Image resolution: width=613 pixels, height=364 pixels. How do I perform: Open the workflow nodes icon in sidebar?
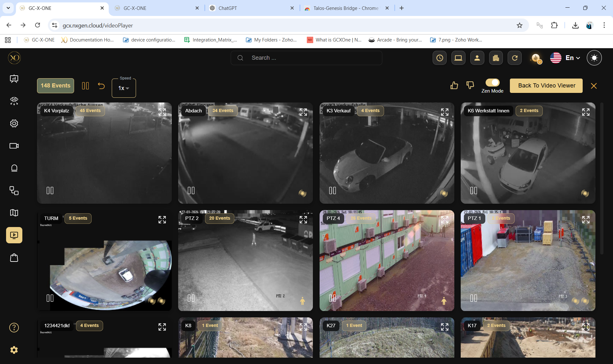click(14, 190)
